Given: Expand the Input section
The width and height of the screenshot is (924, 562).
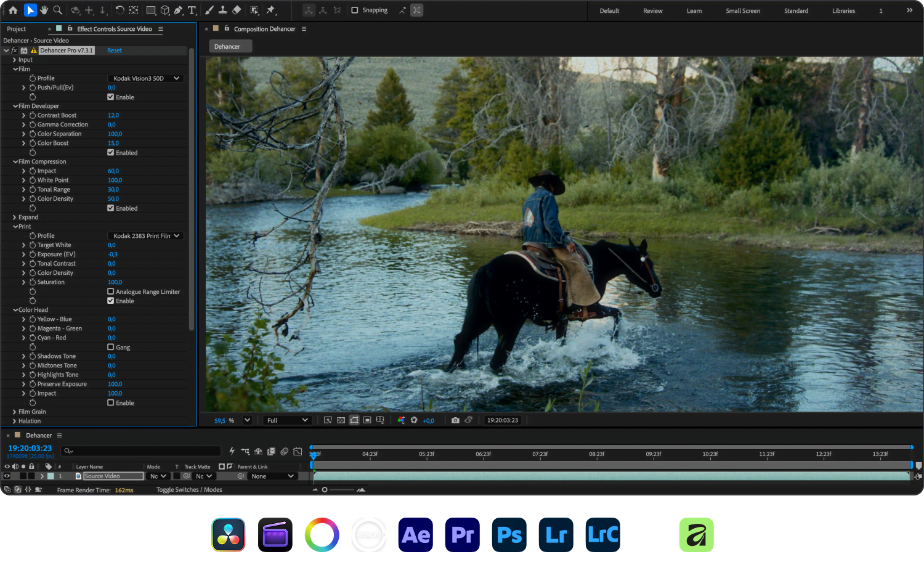Looking at the screenshot, I should coord(15,60).
